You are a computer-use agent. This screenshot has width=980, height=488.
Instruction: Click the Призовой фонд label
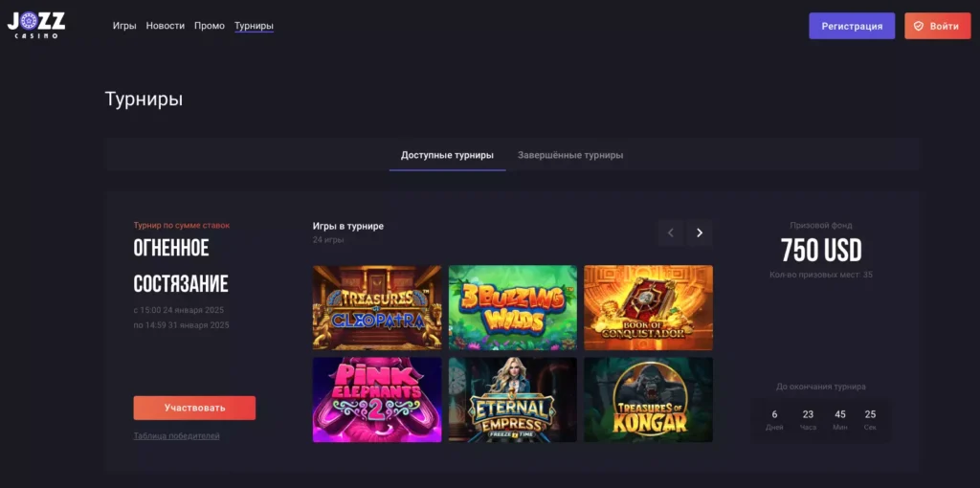(820, 226)
